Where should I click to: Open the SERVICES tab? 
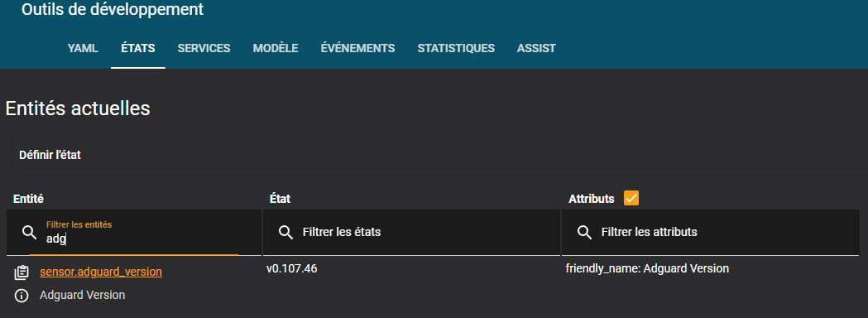pos(204,48)
